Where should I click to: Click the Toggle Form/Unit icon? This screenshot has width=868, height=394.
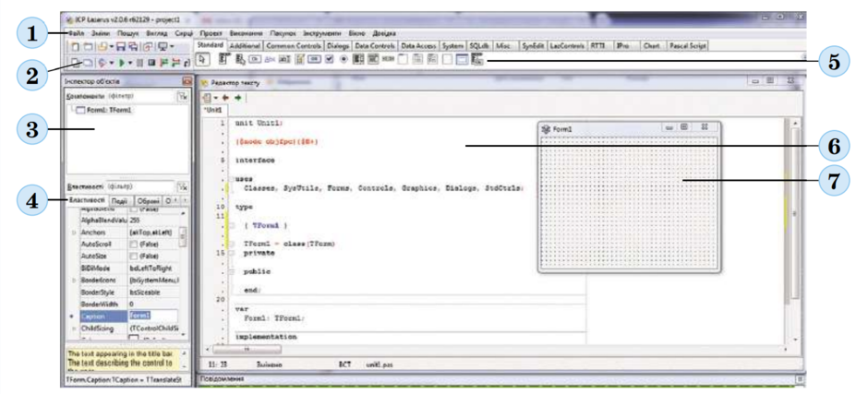click(149, 46)
